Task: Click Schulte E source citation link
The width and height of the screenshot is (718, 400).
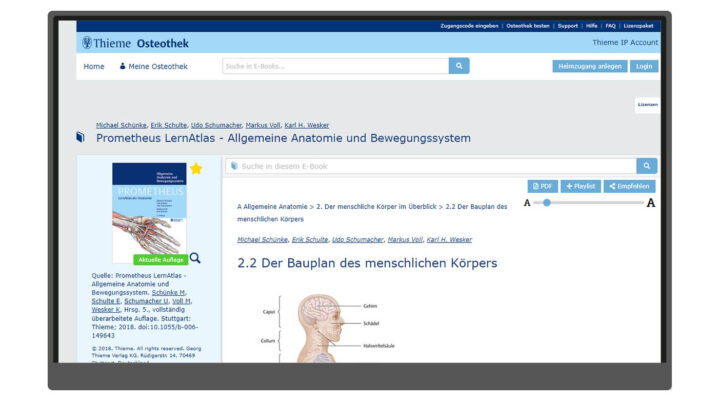Action: (x=106, y=301)
